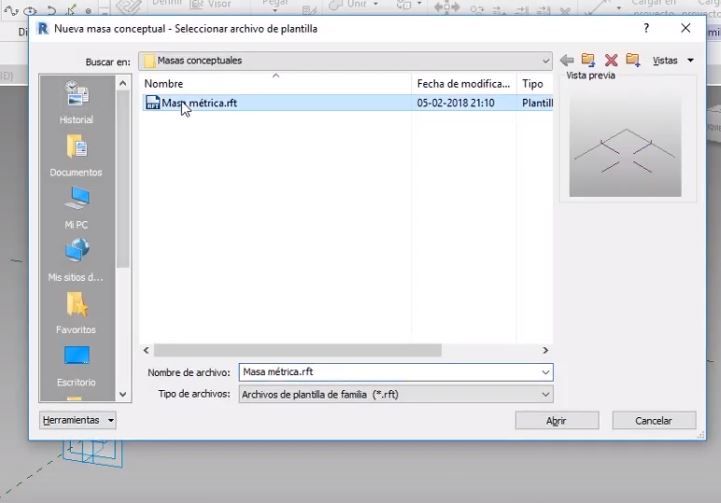
Task: Open Favoritos in the places sidebar
Action: 76,313
